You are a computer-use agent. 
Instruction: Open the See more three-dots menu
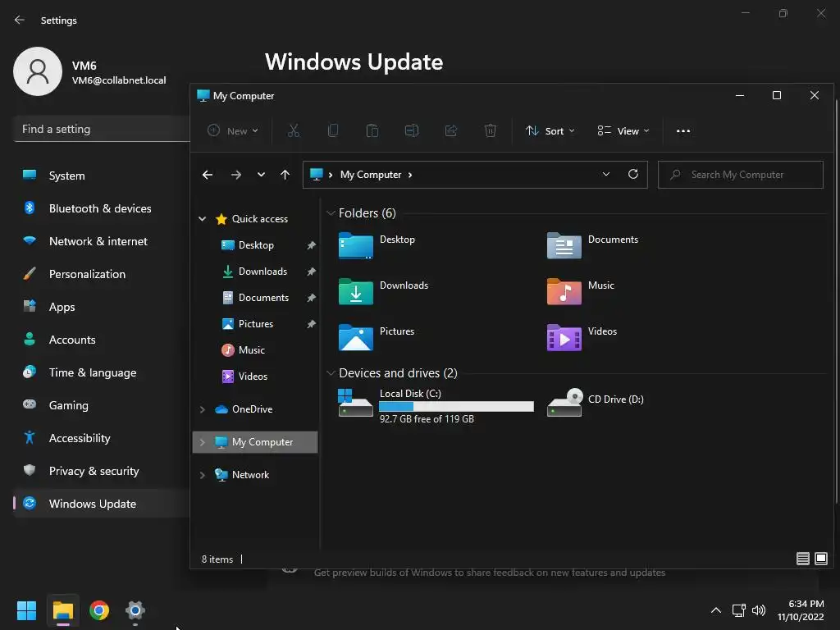tap(683, 130)
